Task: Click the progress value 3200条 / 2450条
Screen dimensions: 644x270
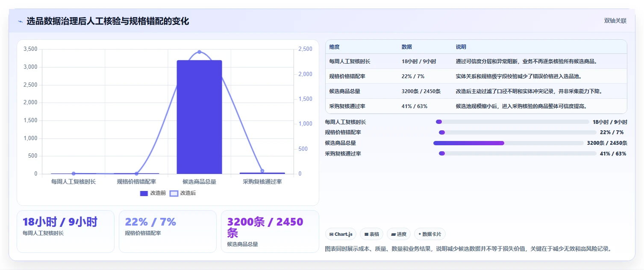Action: [x=607, y=143]
